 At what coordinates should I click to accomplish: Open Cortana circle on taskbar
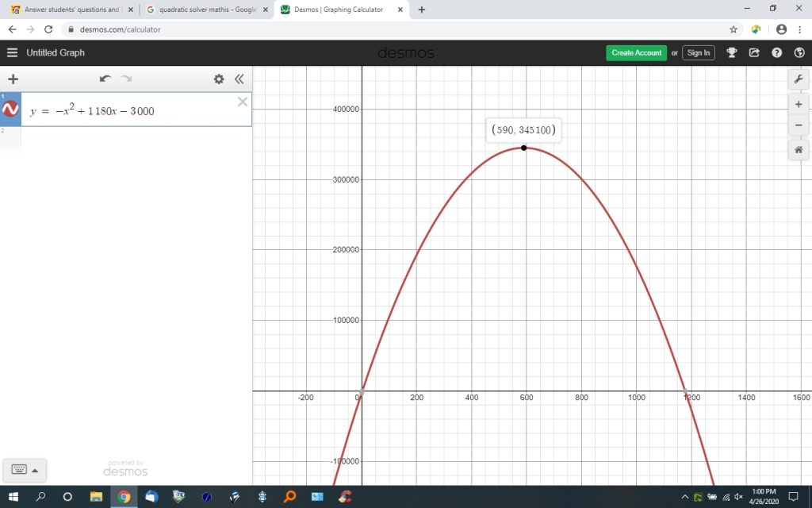point(67,497)
